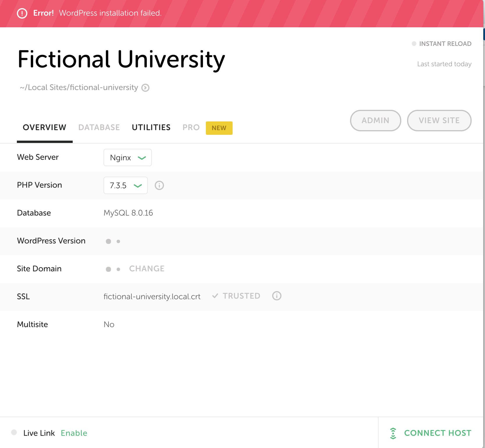This screenshot has height=448, width=485.
Task: Switch to the Pro tab
Action: click(x=191, y=128)
